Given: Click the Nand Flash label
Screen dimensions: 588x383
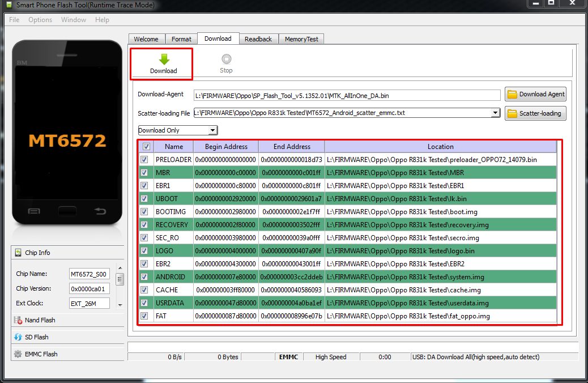Looking at the screenshot, I should 40,320.
